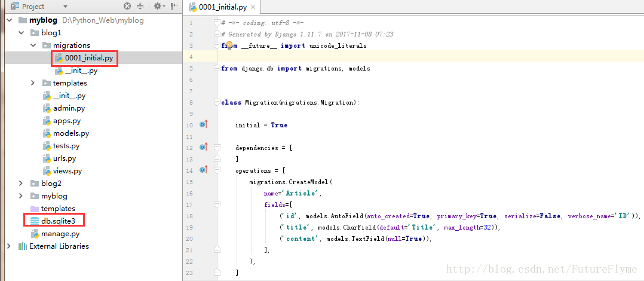Expand the blog2 folder

(x=21, y=184)
